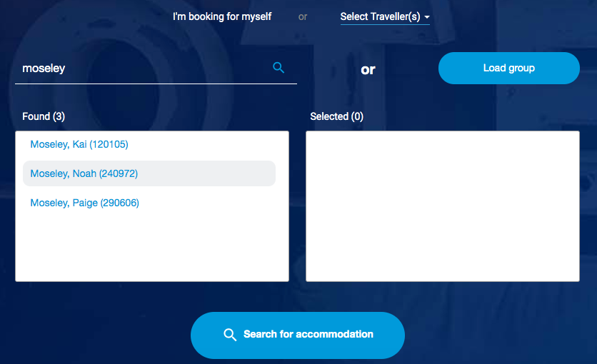Image resolution: width=597 pixels, height=364 pixels.
Task: Select the highlighted Moseley, Noah (240972) row
Action: point(149,173)
